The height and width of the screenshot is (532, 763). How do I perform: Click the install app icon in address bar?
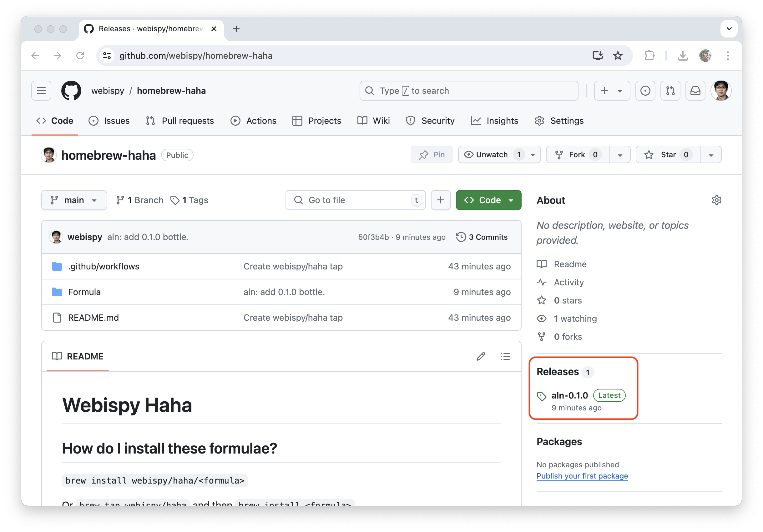point(598,55)
